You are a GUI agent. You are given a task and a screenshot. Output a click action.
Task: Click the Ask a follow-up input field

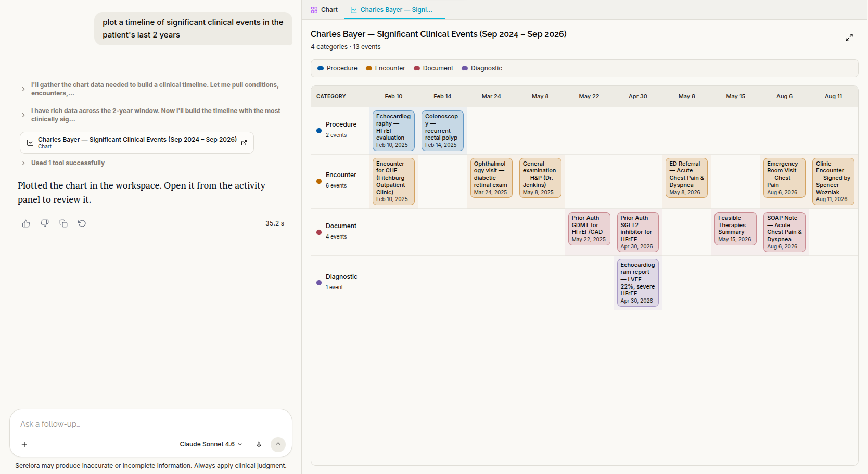click(151, 424)
